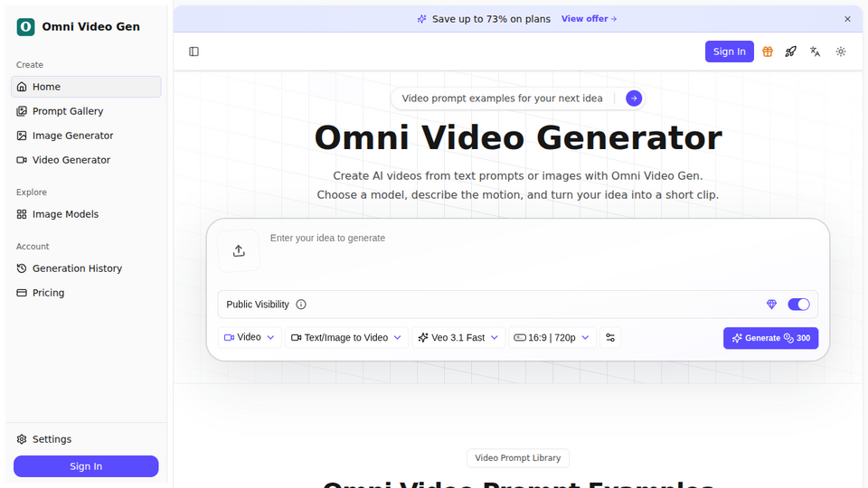The width and height of the screenshot is (868, 488).
Task: Click 'Video prompt examples for your next idea'
Action: [x=502, y=99]
